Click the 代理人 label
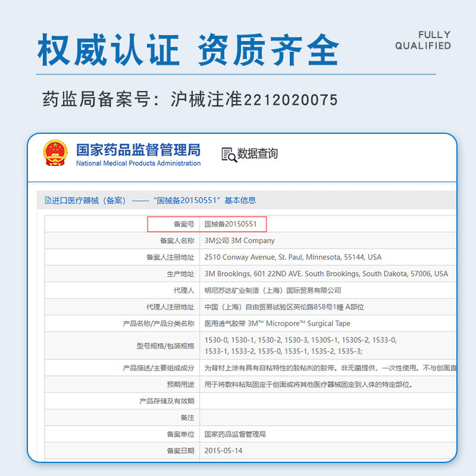This screenshot has width=476, height=476. [184, 290]
